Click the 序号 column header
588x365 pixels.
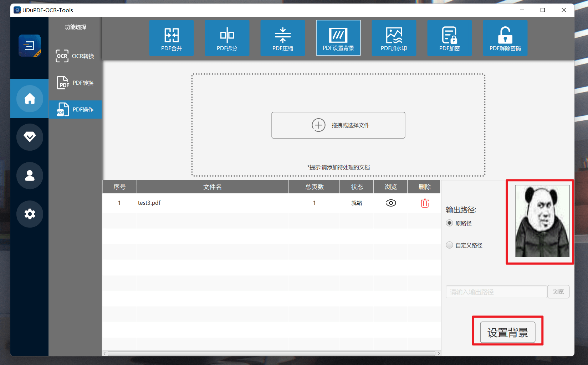[x=119, y=187]
